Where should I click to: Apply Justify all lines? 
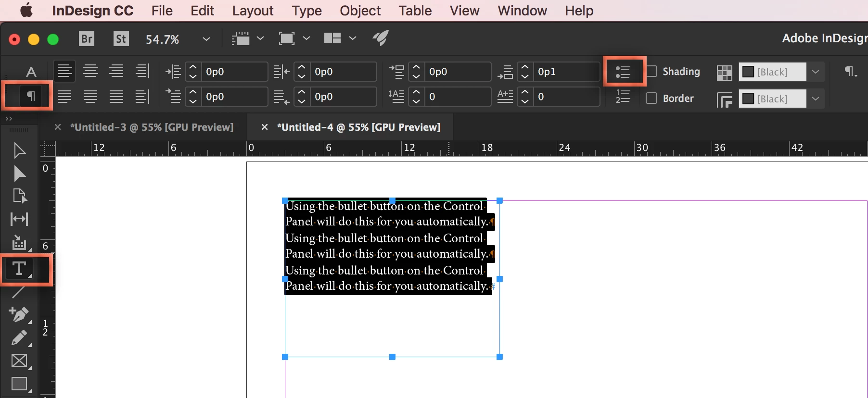click(116, 97)
